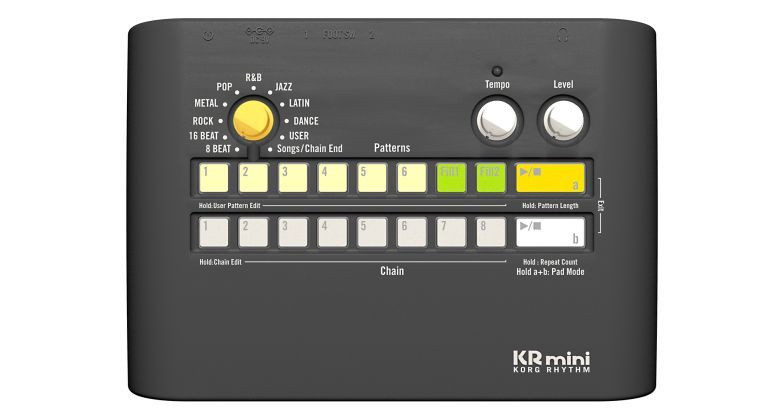Screen dimensions: 780x420
Task: Click the headphone jack icon at top right
Action: coord(565,35)
